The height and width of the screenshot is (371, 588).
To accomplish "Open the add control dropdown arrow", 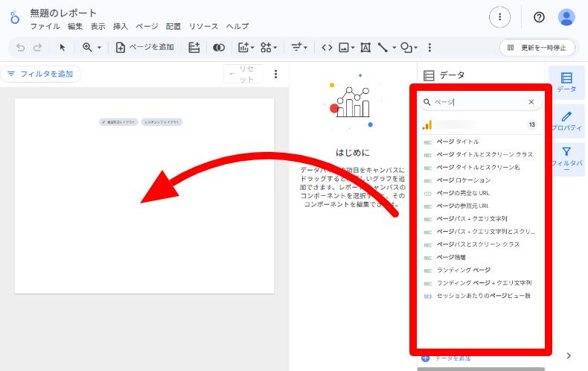I will 306,48.
